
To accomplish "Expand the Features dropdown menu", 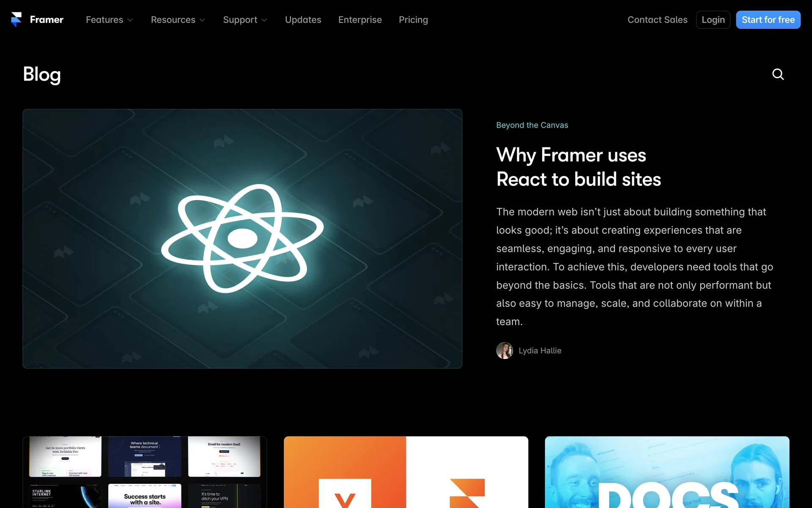I will [109, 20].
